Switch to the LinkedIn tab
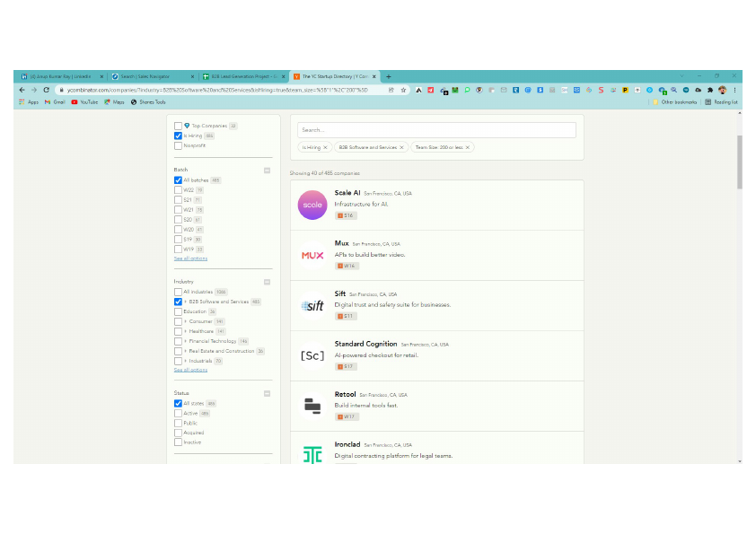 coord(61,76)
